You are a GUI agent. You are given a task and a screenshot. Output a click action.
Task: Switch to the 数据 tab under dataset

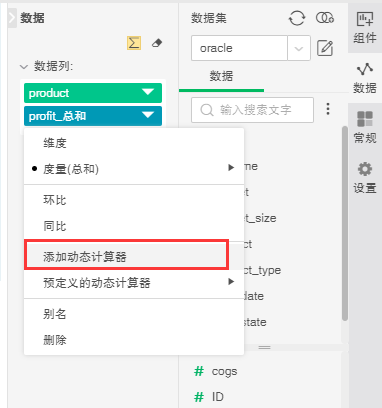[221, 76]
